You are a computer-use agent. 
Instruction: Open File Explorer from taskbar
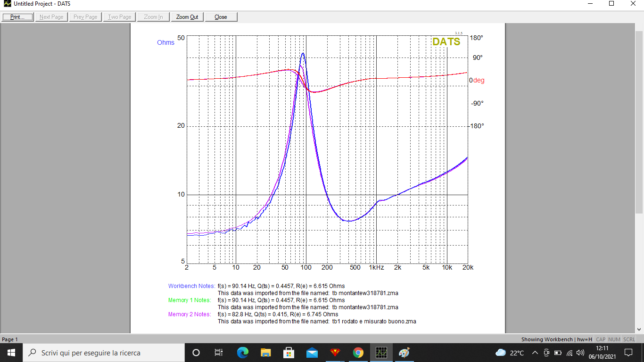(x=265, y=353)
